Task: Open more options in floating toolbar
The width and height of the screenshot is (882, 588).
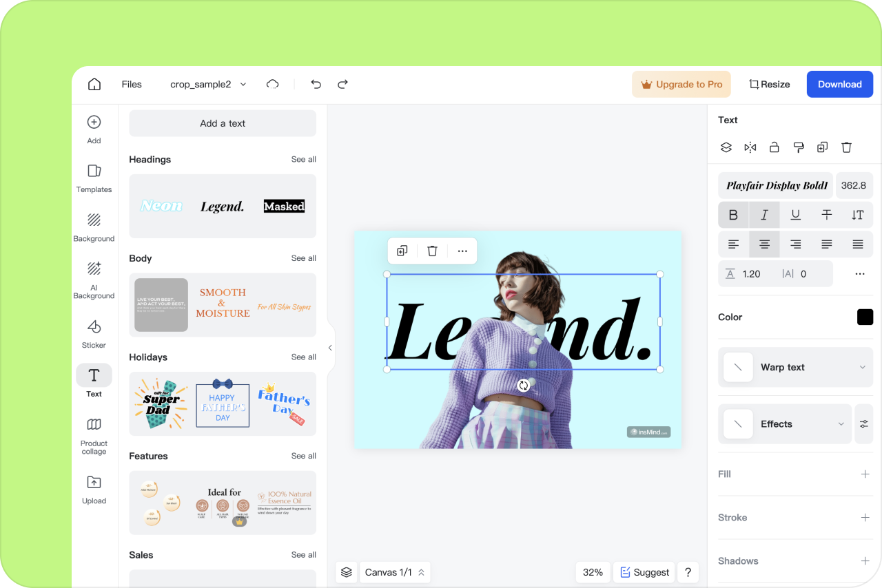Action: click(x=462, y=251)
